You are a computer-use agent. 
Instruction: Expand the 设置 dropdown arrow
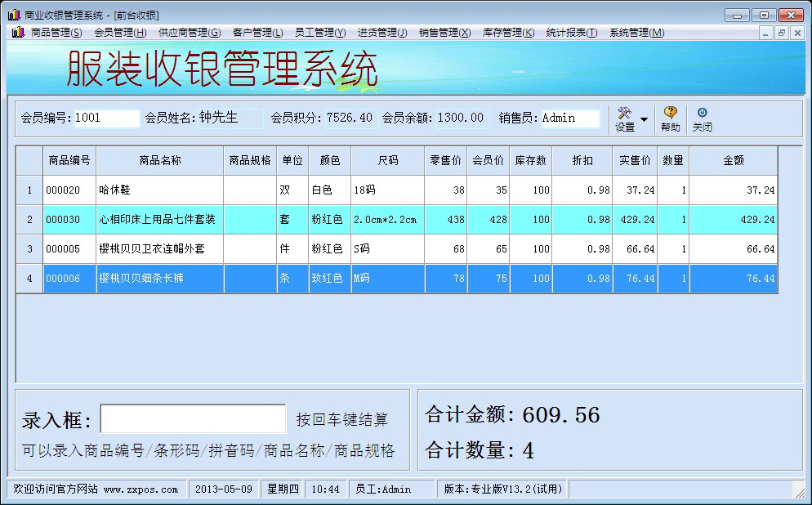tap(644, 119)
